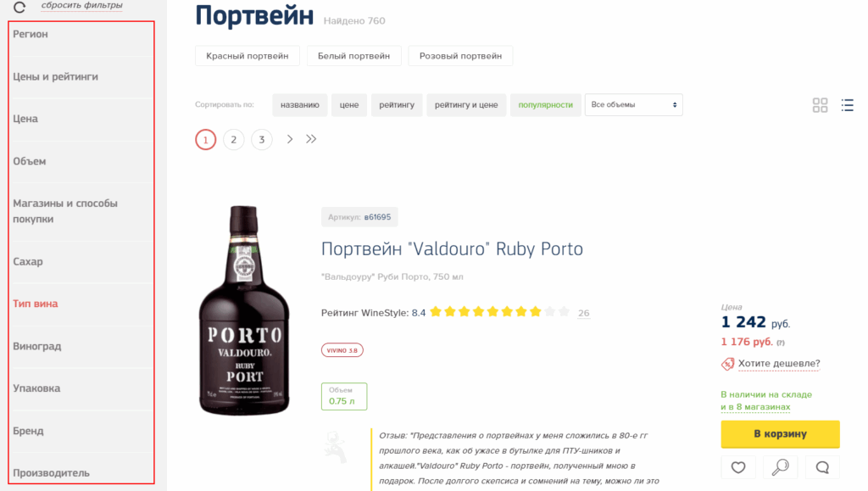Expand the 'Сахар' filter section

pos(82,262)
